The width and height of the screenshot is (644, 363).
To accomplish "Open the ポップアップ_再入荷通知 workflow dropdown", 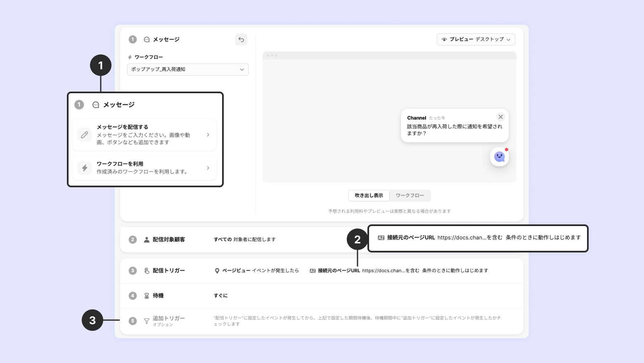I will pyautogui.click(x=188, y=69).
